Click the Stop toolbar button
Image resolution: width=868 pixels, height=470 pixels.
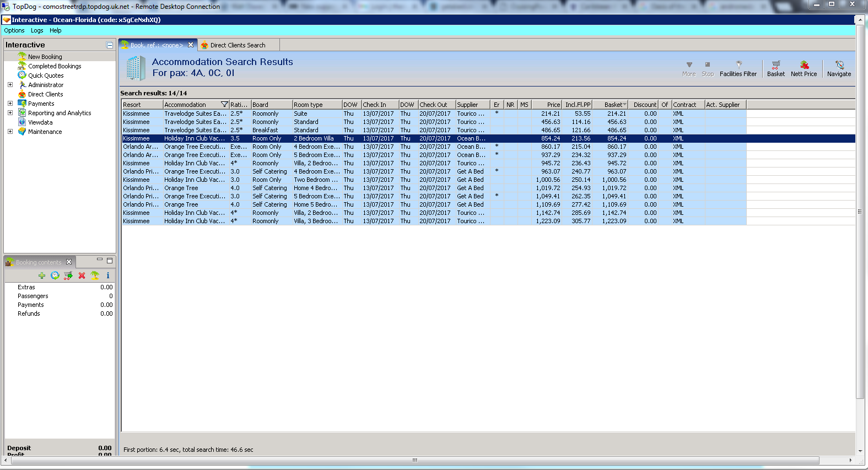[708, 69]
